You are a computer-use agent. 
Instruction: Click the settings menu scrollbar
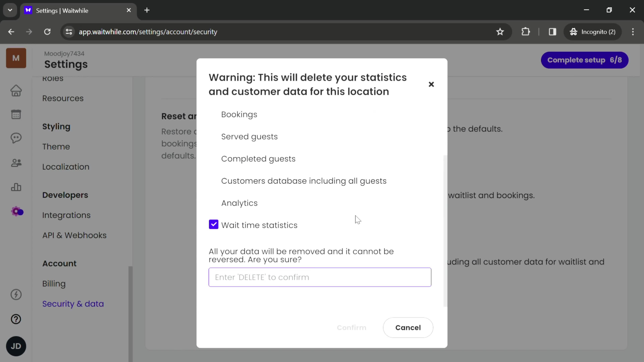[x=130, y=314]
